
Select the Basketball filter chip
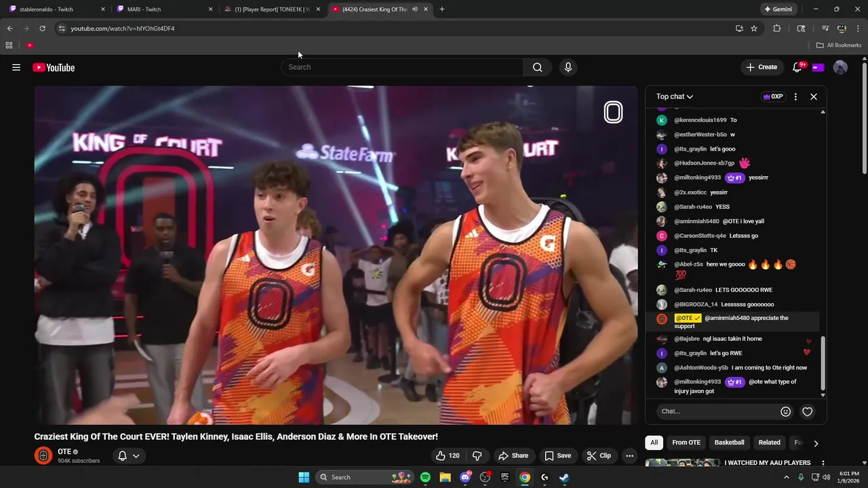click(730, 443)
